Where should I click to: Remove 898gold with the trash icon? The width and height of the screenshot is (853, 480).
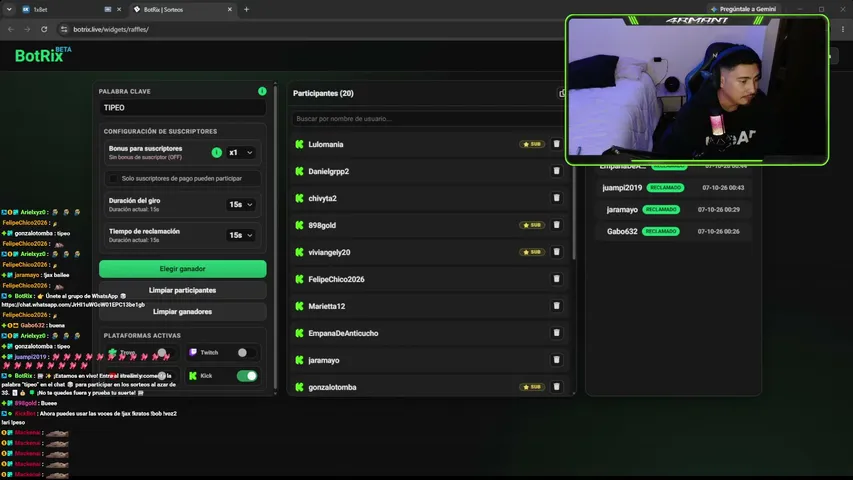coord(556,225)
